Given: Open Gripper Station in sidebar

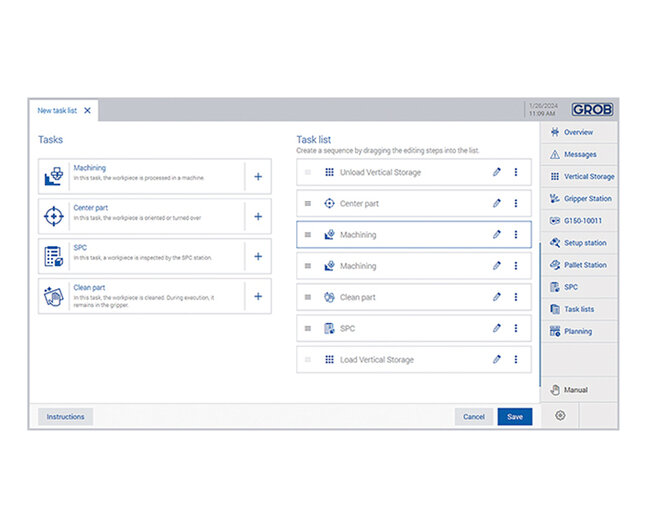Looking at the screenshot, I should pos(579,199).
